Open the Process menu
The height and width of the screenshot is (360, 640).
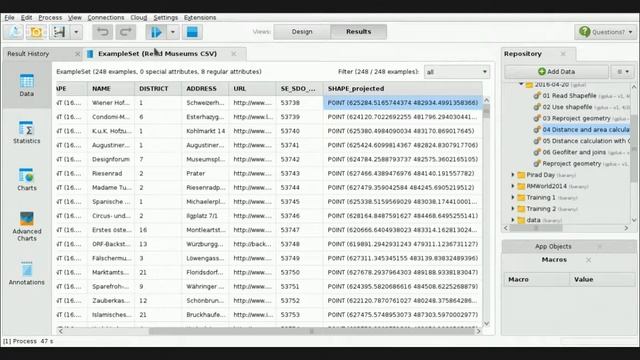(x=50, y=18)
